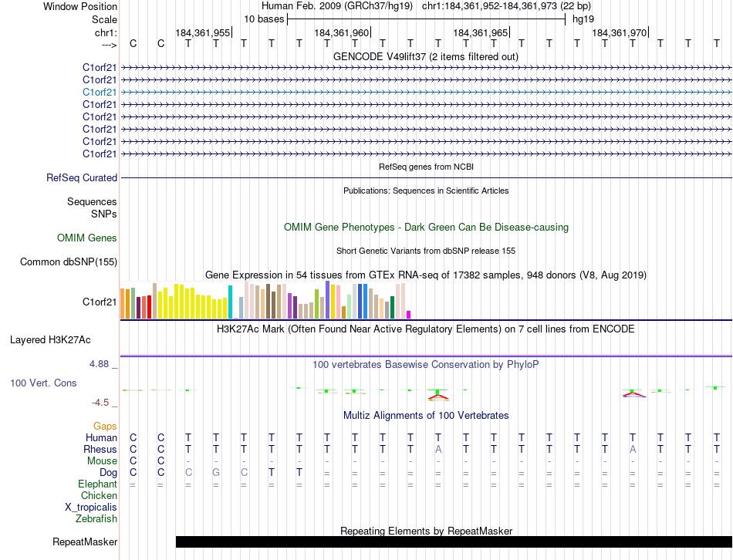
Task: Click the G base in the Dog row
Action: pos(216,472)
